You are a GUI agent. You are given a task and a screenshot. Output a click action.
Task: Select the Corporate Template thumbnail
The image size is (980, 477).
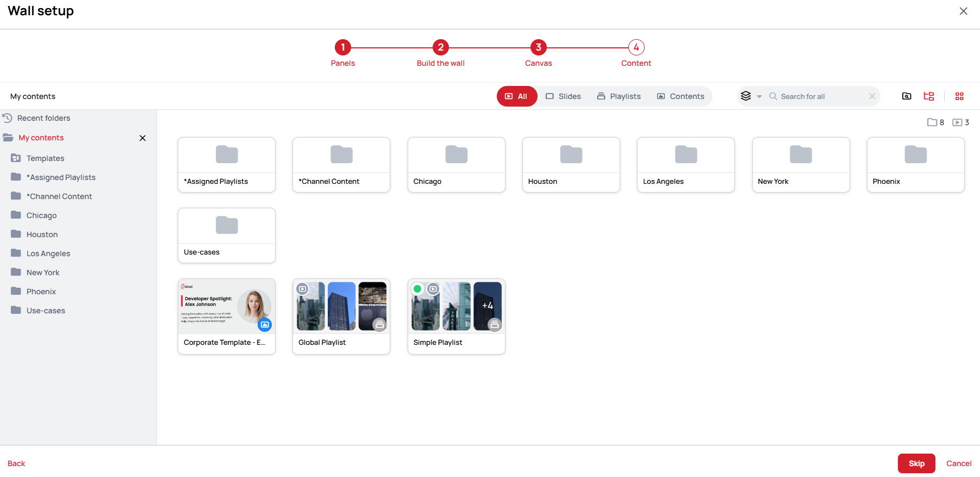click(227, 306)
